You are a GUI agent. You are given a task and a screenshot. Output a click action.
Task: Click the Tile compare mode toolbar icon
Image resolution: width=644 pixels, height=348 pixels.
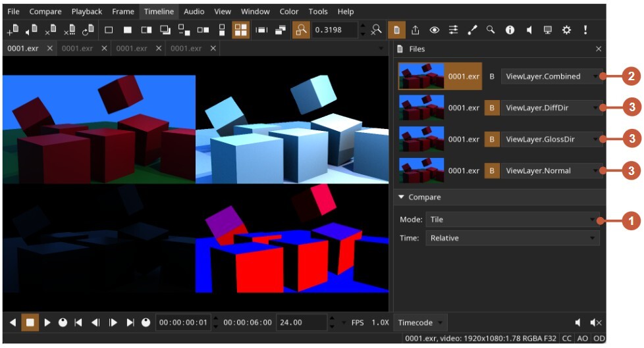click(240, 30)
